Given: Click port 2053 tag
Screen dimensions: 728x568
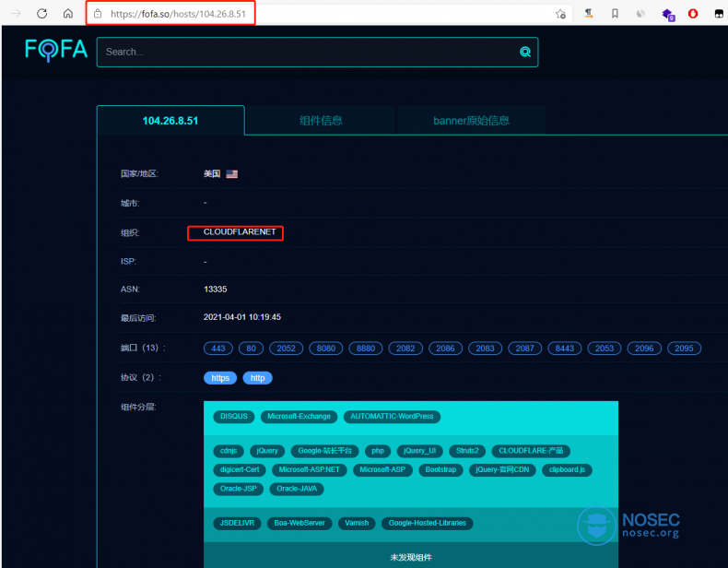Looking at the screenshot, I should [x=605, y=349].
